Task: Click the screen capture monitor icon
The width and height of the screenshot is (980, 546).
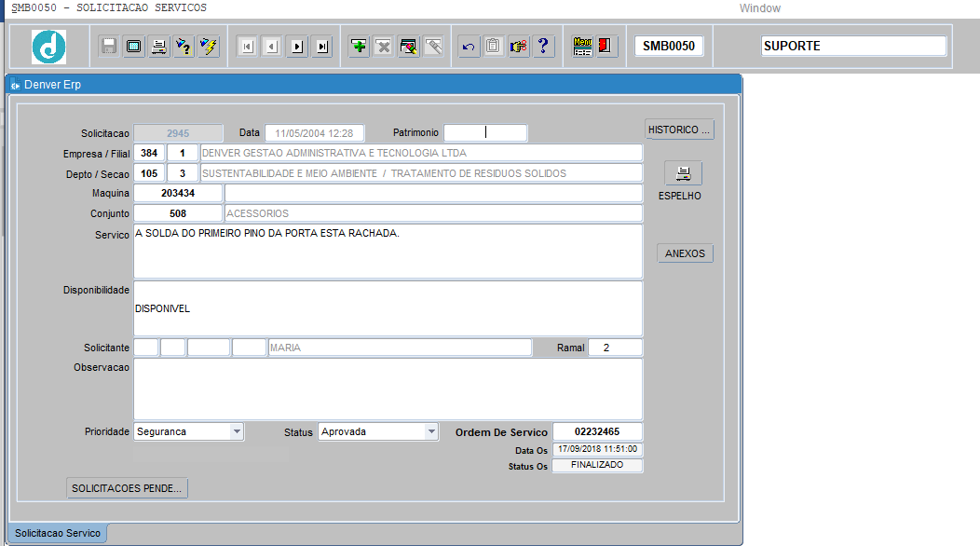Action: click(134, 47)
